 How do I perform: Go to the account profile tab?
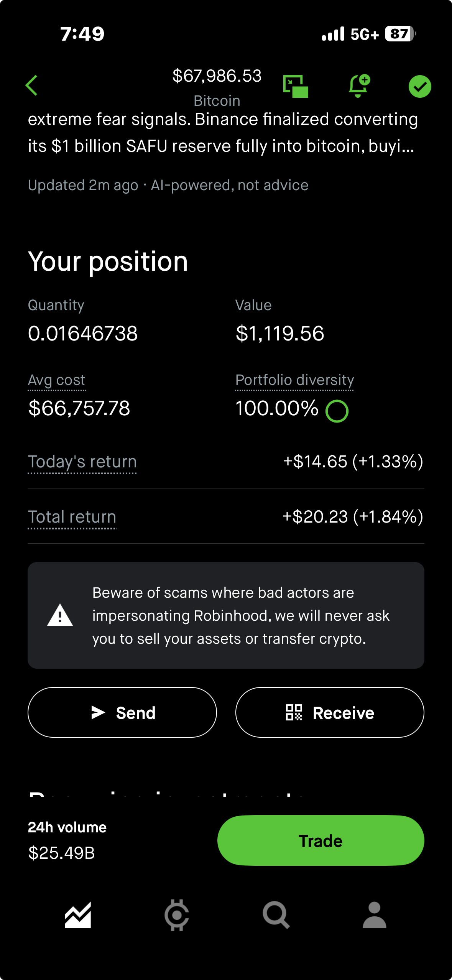(374, 915)
